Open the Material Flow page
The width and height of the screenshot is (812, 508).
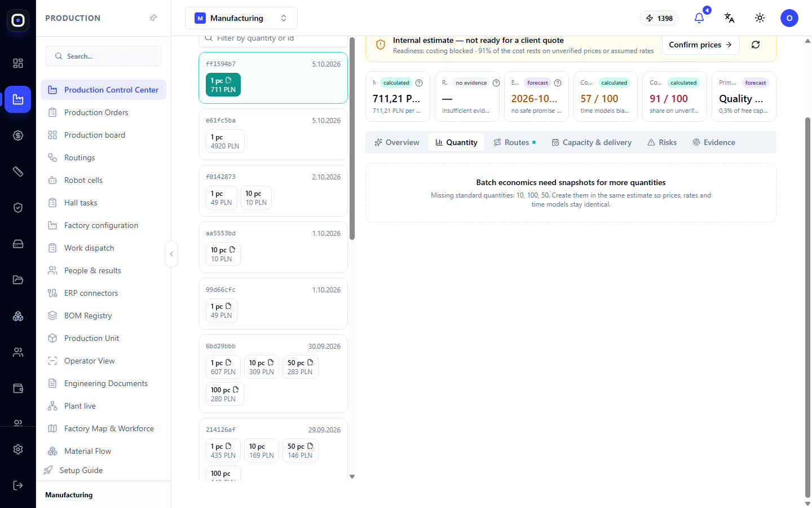(103, 451)
